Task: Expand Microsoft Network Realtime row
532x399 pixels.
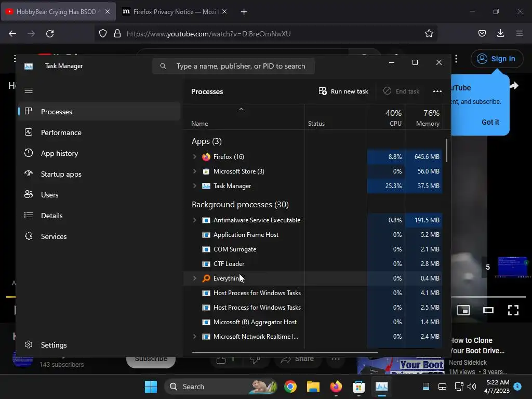Action: click(x=194, y=336)
